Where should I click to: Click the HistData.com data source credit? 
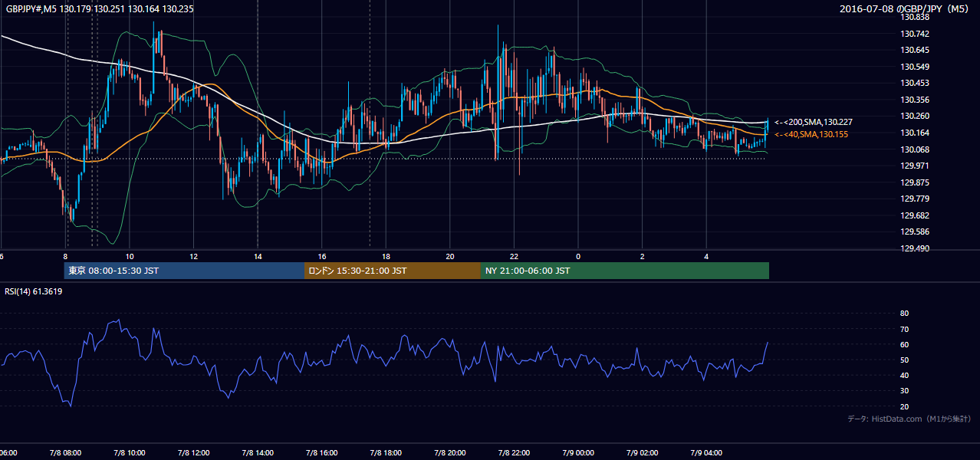(x=909, y=419)
